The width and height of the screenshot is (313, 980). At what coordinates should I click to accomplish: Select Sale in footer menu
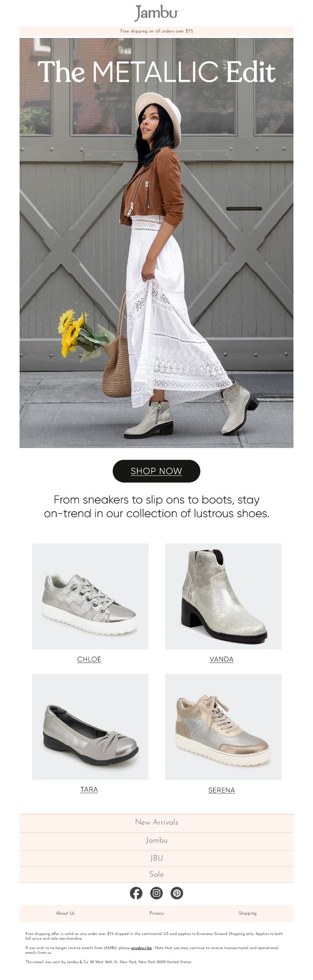(x=156, y=874)
